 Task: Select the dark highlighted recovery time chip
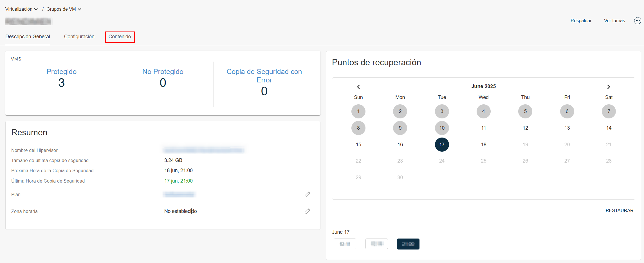(408, 244)
